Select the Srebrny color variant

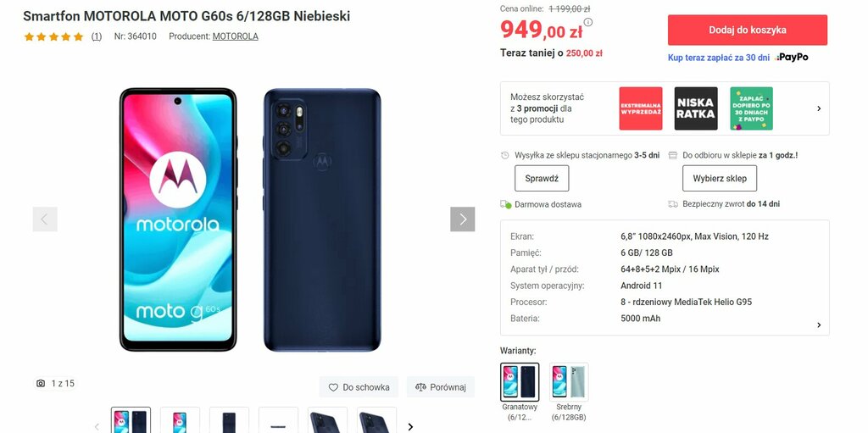pos(569,382)
